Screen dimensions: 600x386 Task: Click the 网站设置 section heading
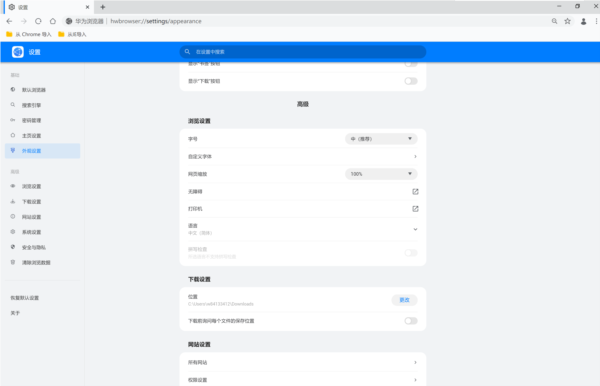199,344
